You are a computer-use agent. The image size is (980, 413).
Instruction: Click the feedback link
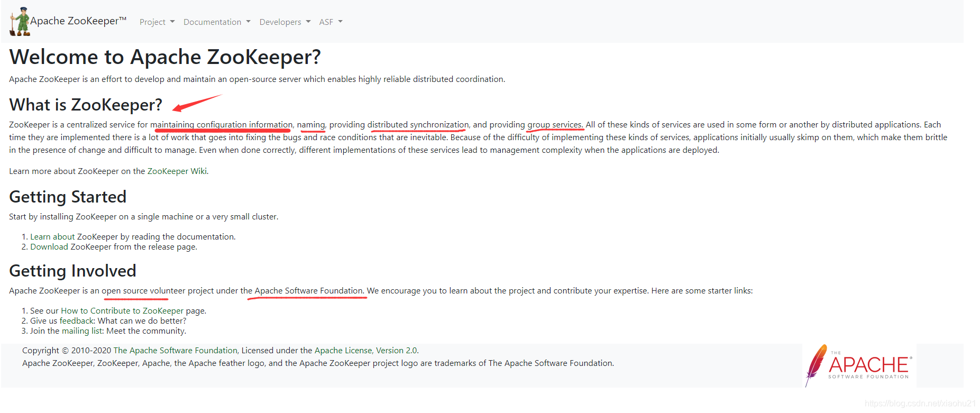pyautogui.click(x=77, y=321)
